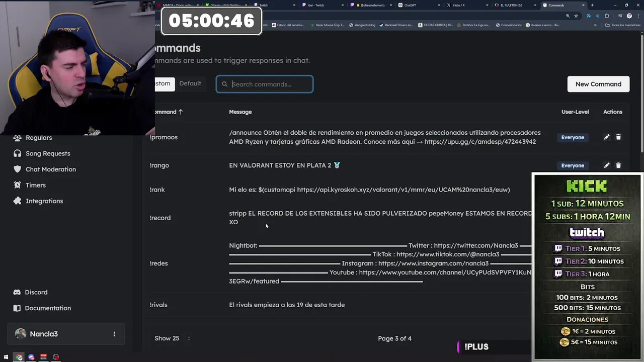Expand the hidden bookmarks overflow chevron
Image resolution: width=644 pixels, height=362 pixels.
[x=595, y=25]
